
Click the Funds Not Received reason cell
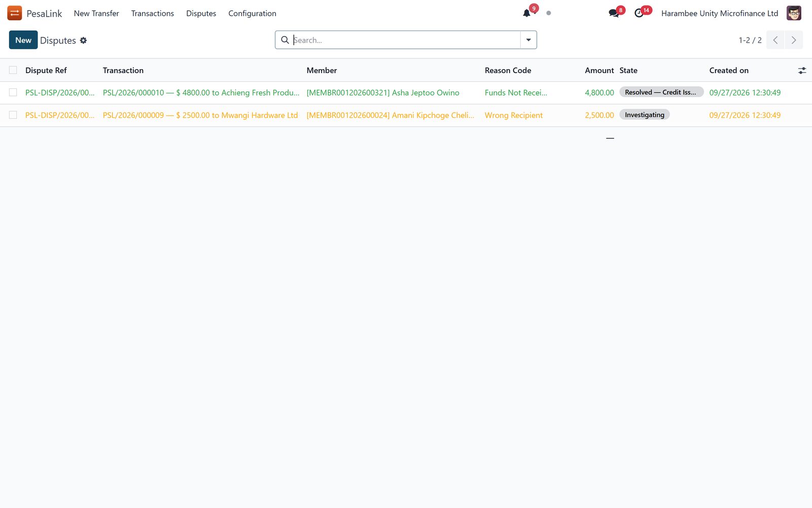(516, 92)
